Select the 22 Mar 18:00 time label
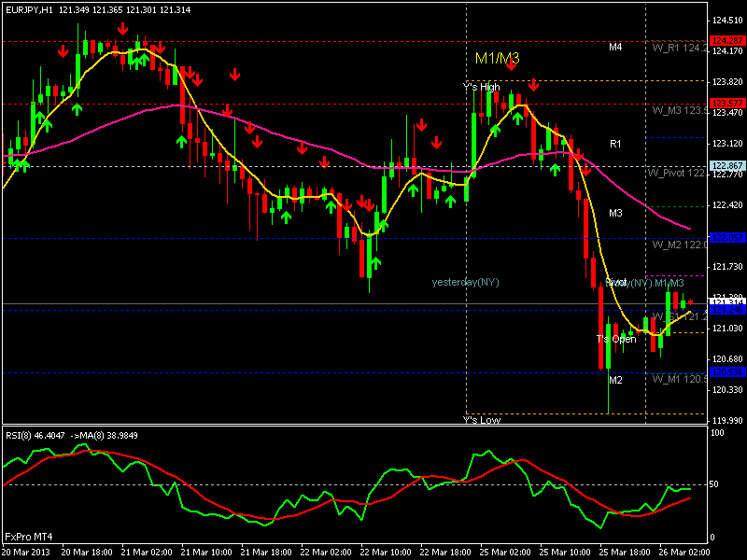 point(445,552)
